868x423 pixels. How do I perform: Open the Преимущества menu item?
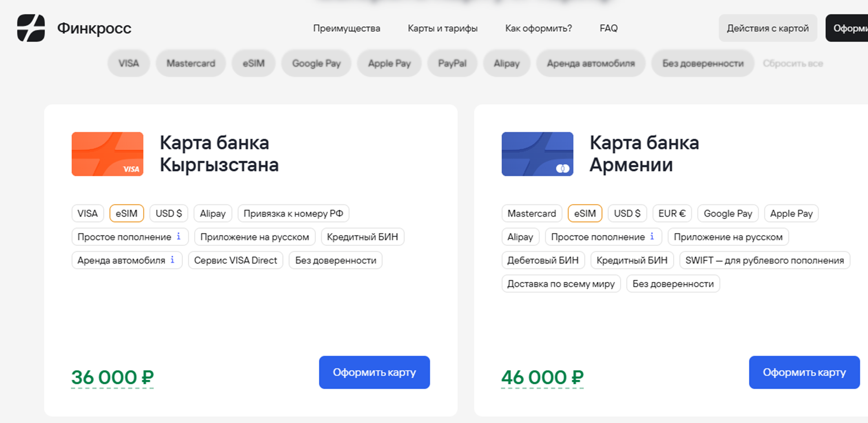point(347,28)
